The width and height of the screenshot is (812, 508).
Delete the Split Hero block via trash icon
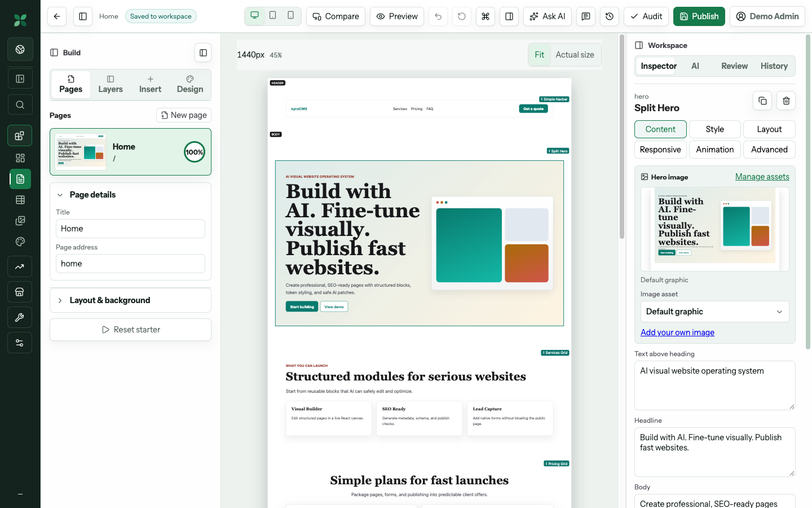tap(786, 101)
